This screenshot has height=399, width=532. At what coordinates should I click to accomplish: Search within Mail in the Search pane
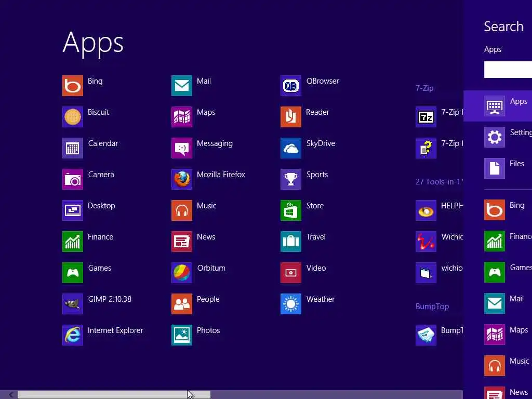point(498,303)
